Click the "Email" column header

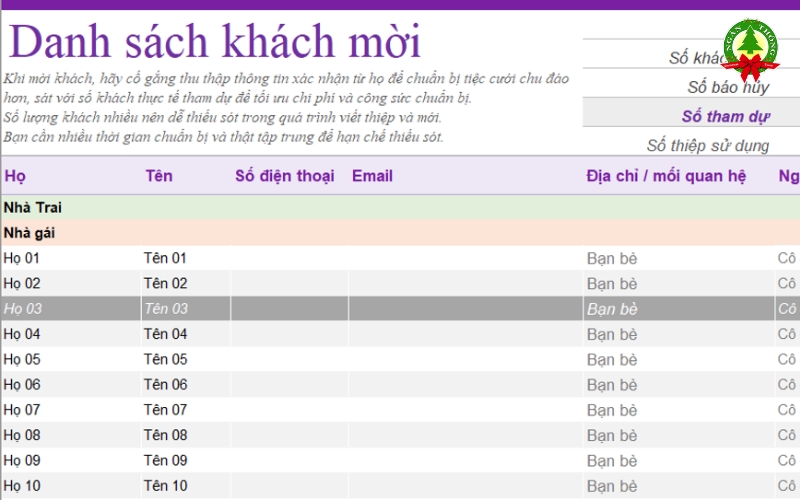click(x=372, y=176)
